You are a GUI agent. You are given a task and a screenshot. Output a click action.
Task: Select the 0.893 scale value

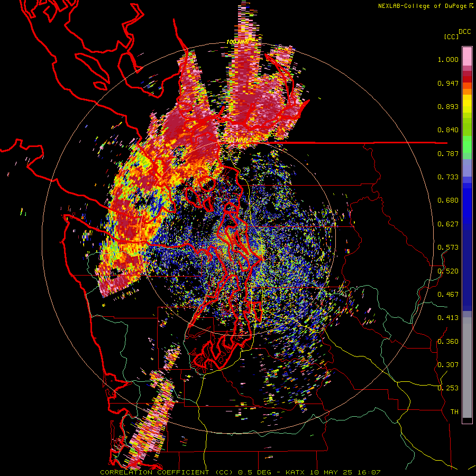click(448, 106)
